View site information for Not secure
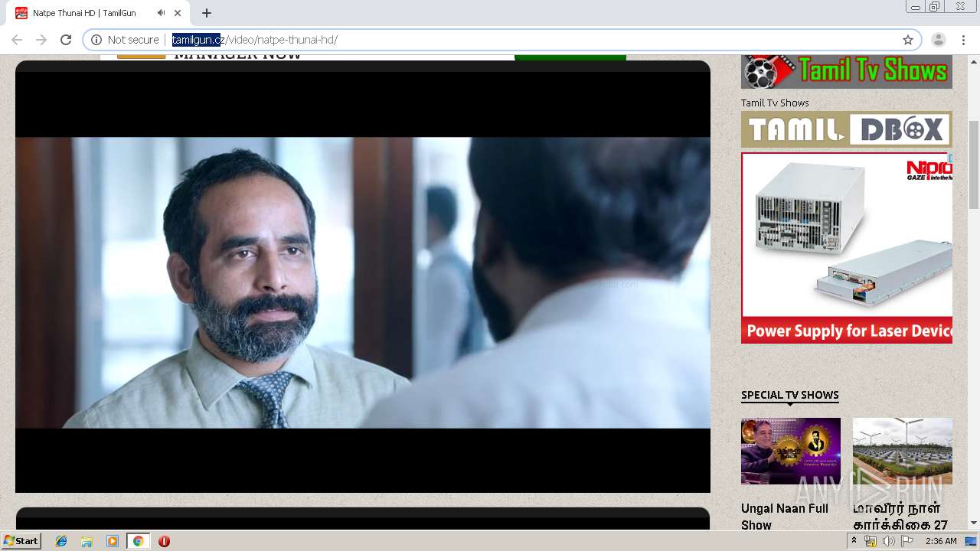 [x=125, y=40]
